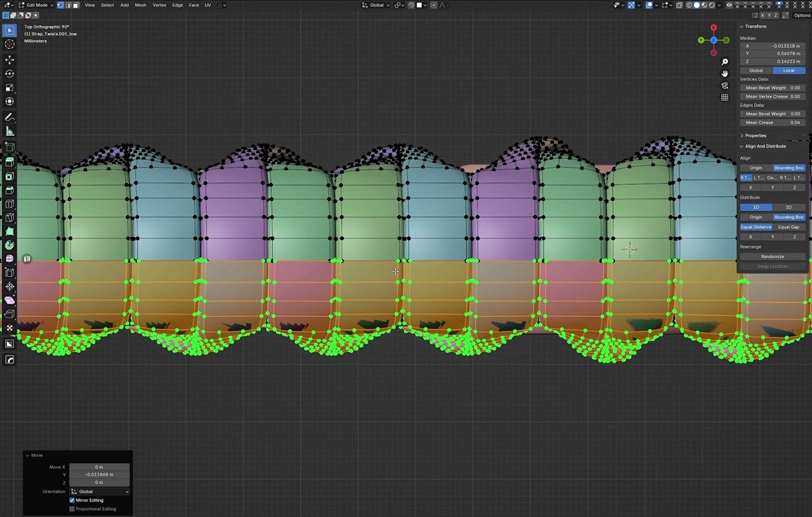Click the Randomize button

tap(772, 256)
